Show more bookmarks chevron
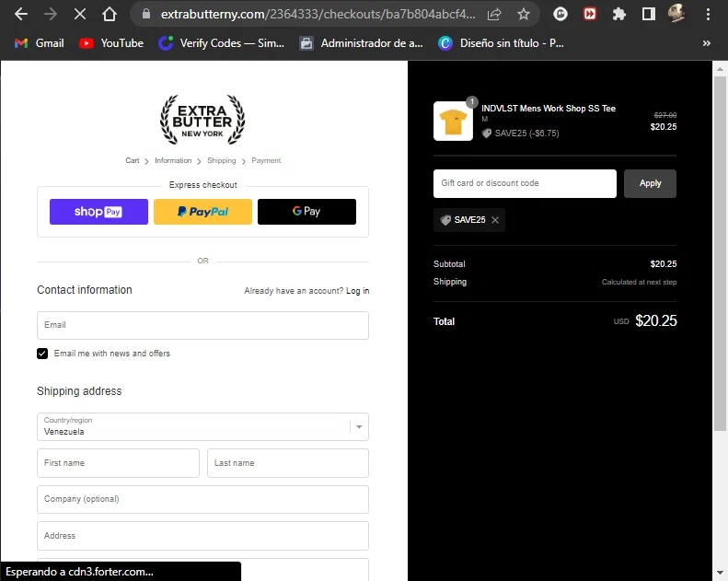This screenshot has height=581, width=728. pos(706,43)
